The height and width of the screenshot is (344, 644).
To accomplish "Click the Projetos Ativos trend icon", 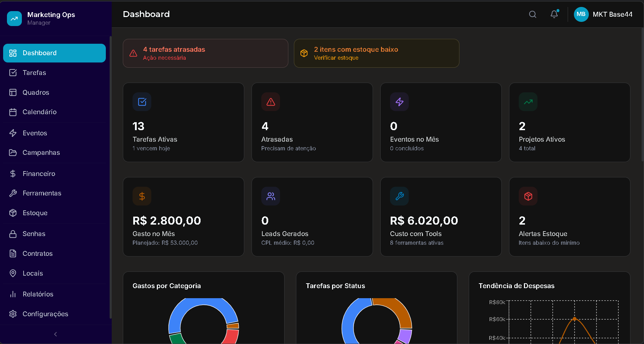I will [x=528, y=102].
